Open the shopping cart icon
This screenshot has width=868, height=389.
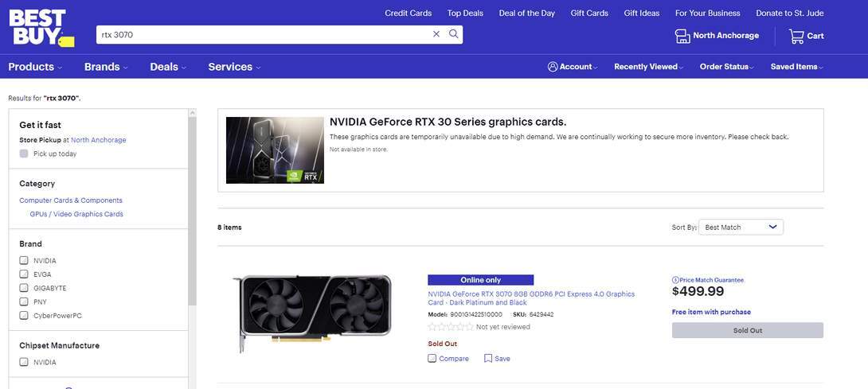(x=796, y=36)
